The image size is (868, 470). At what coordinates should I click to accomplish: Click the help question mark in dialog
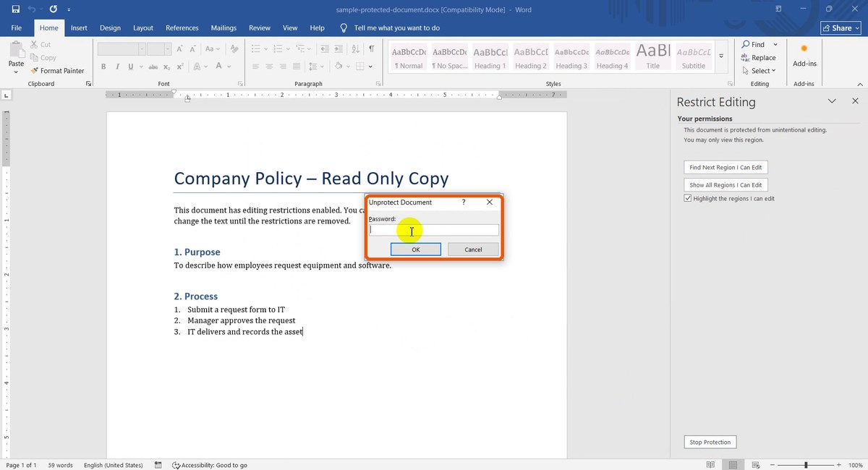pos(464,202)
